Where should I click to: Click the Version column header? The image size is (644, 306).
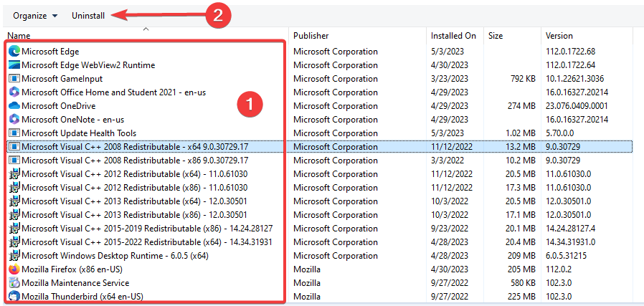(559, 35)
